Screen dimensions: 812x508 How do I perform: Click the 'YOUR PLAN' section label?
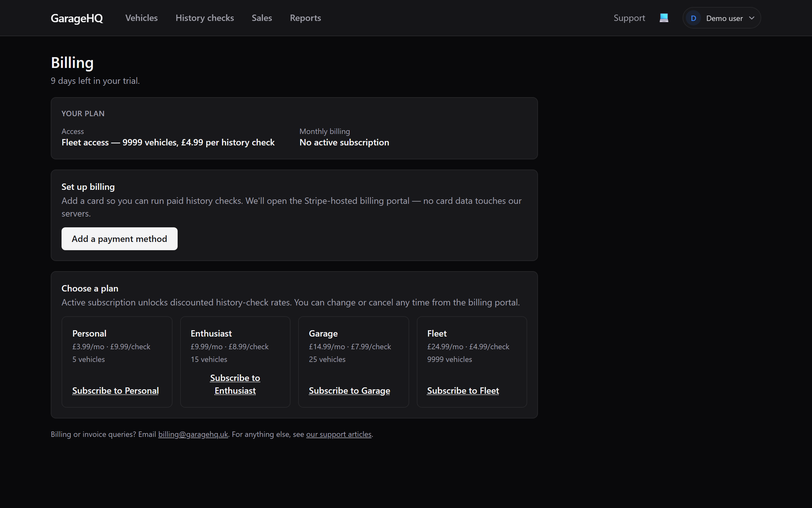(83, 114)
